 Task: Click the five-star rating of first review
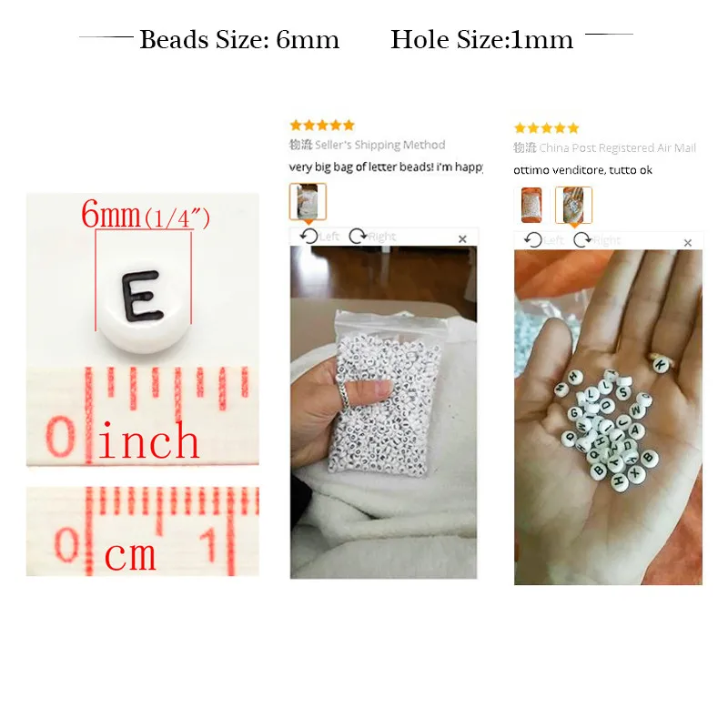[322, 126]
